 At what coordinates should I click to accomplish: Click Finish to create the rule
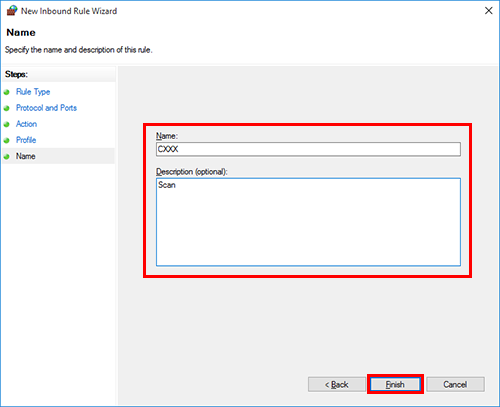[395, 384]
